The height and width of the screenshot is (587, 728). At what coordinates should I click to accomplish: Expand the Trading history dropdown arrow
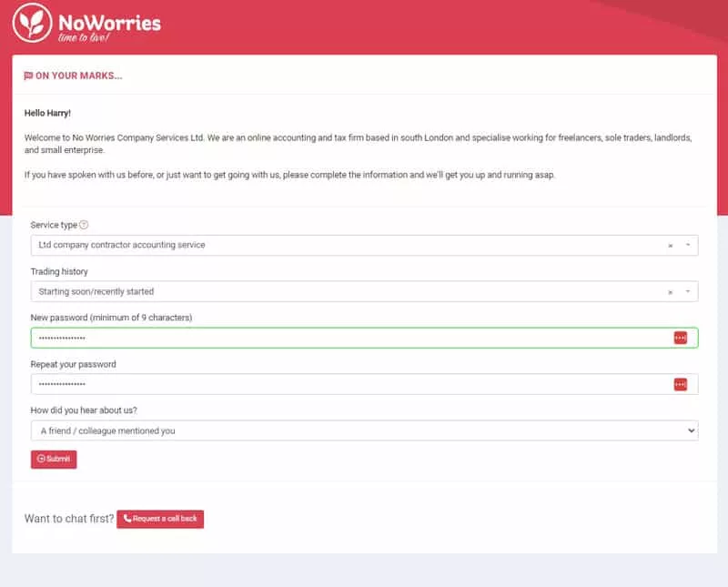[x=688, y=291]
